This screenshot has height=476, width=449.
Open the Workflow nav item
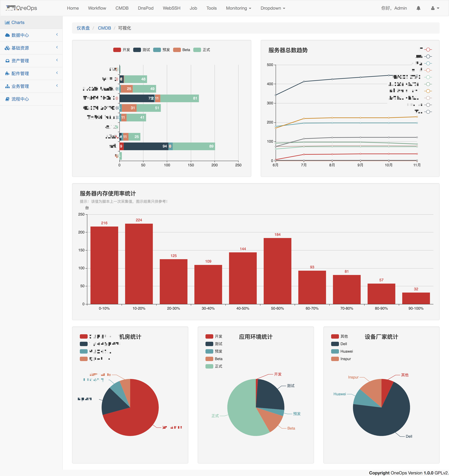(97, 8)
